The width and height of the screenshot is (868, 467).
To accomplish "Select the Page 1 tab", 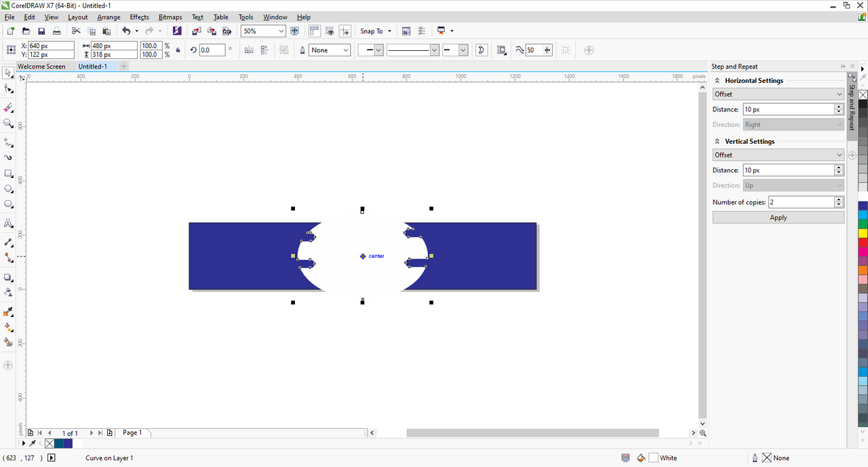I will [132, 432].
